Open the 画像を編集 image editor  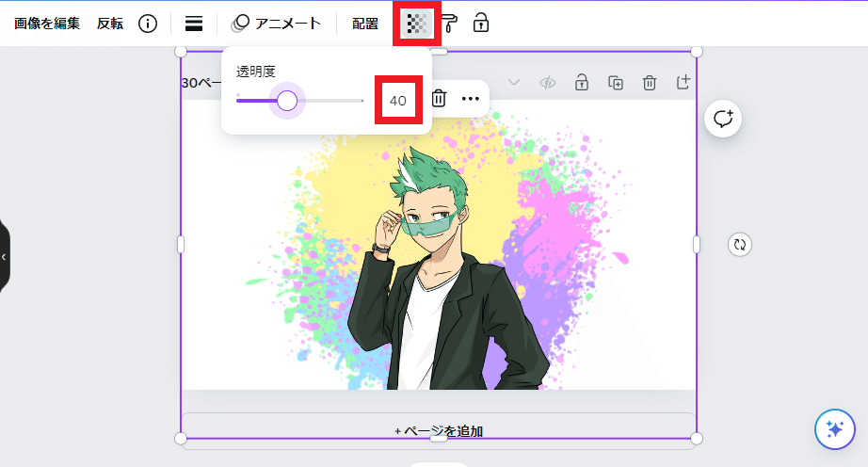(47, 24)
